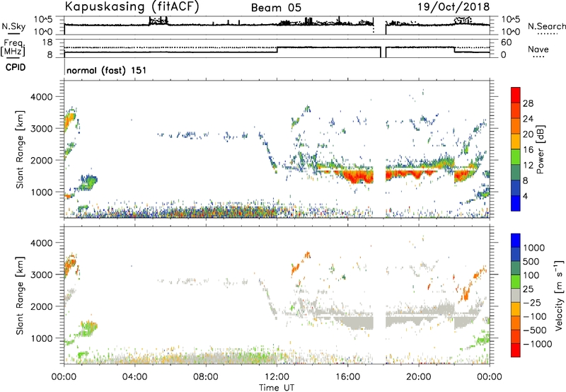Click the '12:00' time axis tick label
Image resolution: width=566 pixels, height=392 pixels.
pyautogui.click(x=277, y=377)
